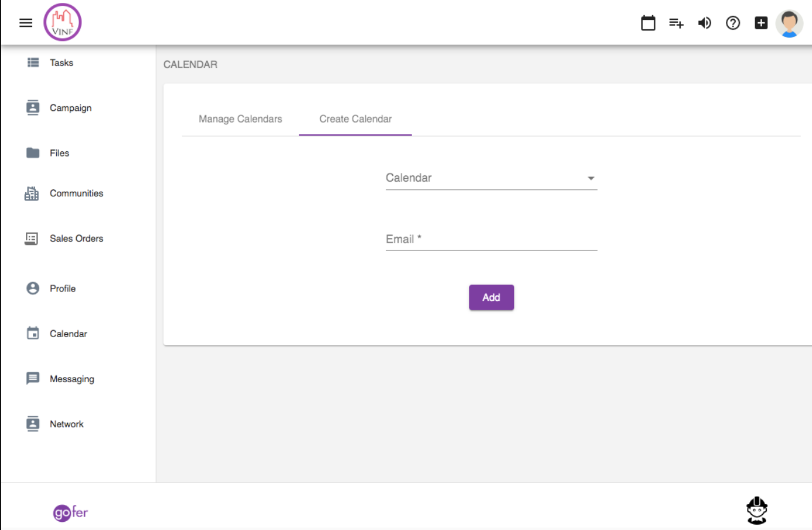Click the add-to-list icon in the top bar
Screen dimensions: 812x530
[x=676, y=22]
